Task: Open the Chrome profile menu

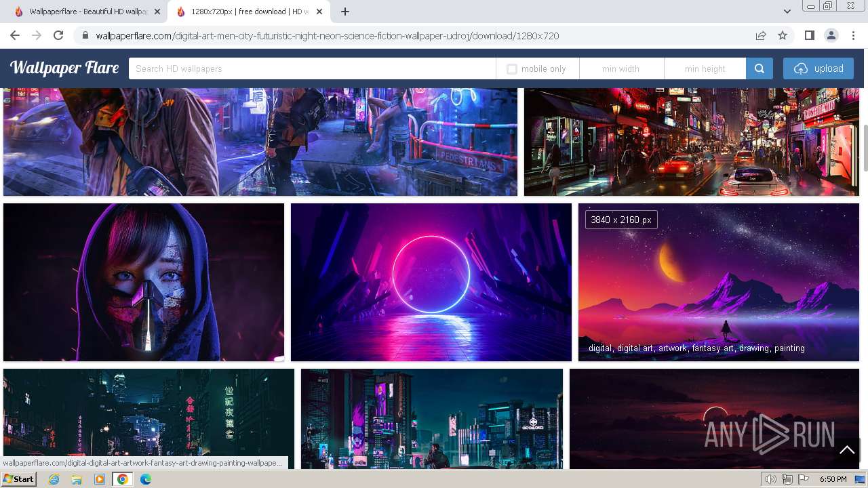Action: 831,35
